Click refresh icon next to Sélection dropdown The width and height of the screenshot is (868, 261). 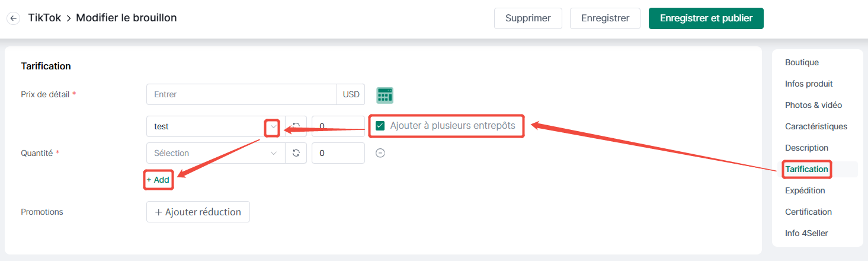pos(296,153)
